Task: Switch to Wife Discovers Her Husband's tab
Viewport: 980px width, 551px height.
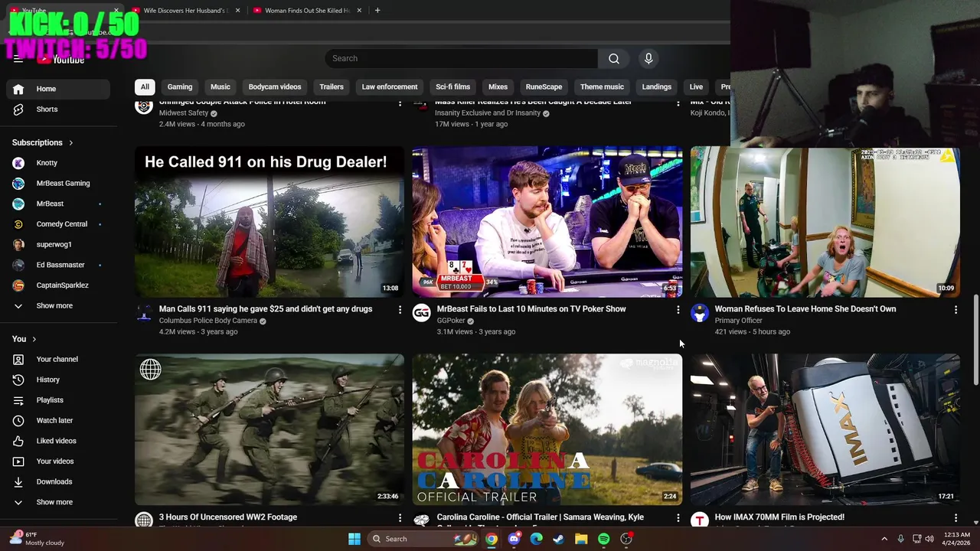Action: click(x=186, y=11)
